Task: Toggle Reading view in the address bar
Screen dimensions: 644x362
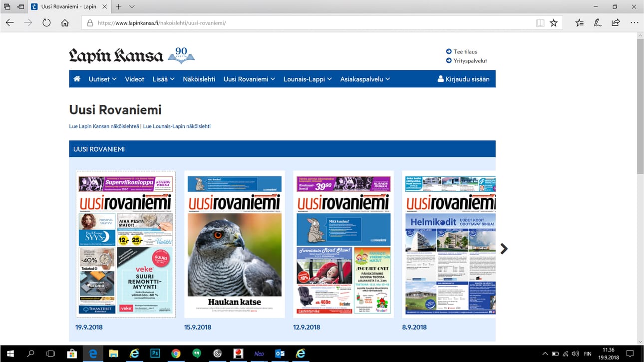Action: (540, 22)
